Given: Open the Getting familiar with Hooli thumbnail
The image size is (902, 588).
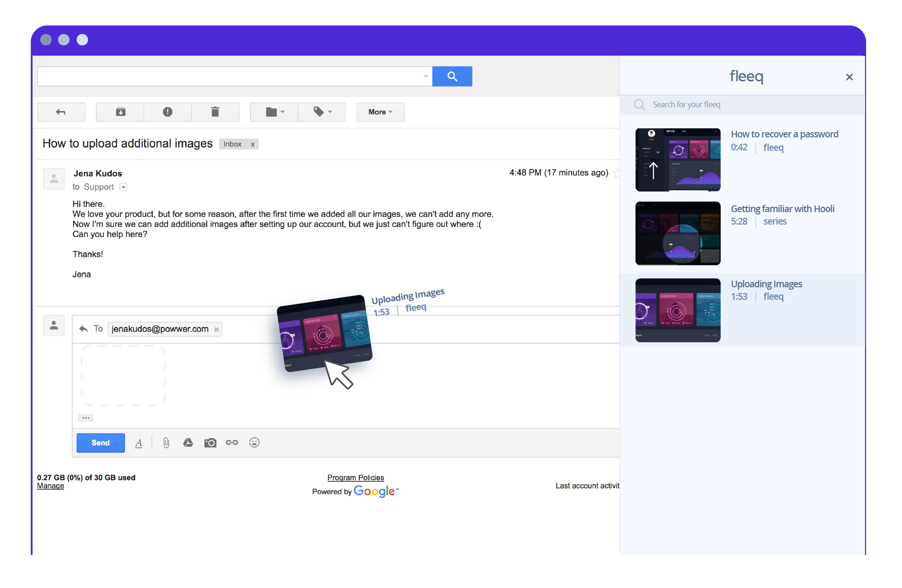Looking at the screenshot, I should pyautogui.click(x=678, y=234).
